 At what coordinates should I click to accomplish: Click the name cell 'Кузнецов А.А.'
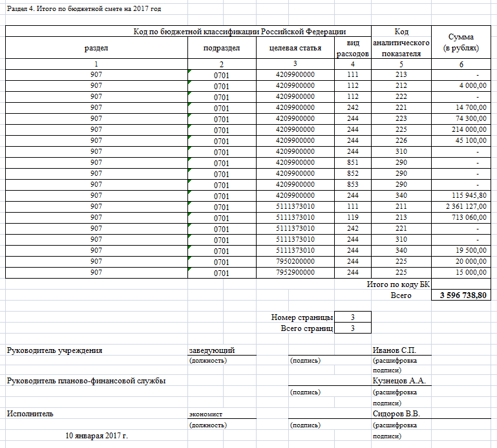pyautogui.click(x=398, y=381)
